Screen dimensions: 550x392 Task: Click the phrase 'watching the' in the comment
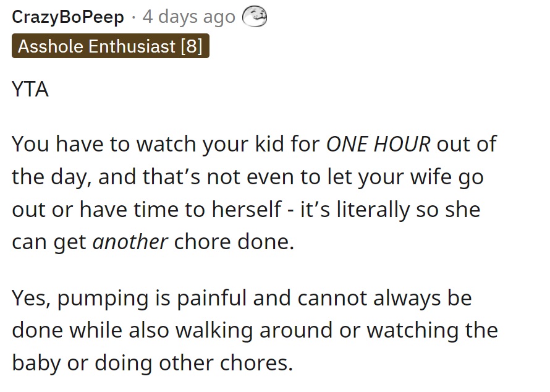433,330
